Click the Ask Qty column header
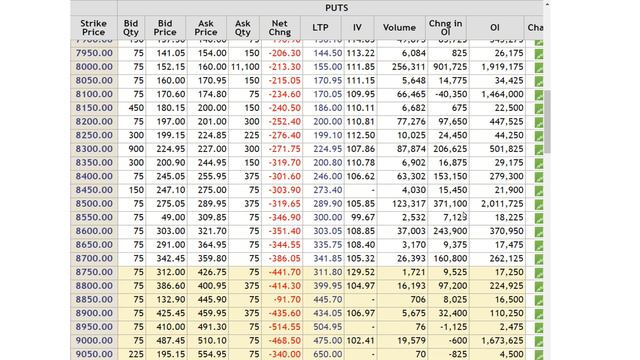The width and height of the screenshot is (640, 360). 243,28
